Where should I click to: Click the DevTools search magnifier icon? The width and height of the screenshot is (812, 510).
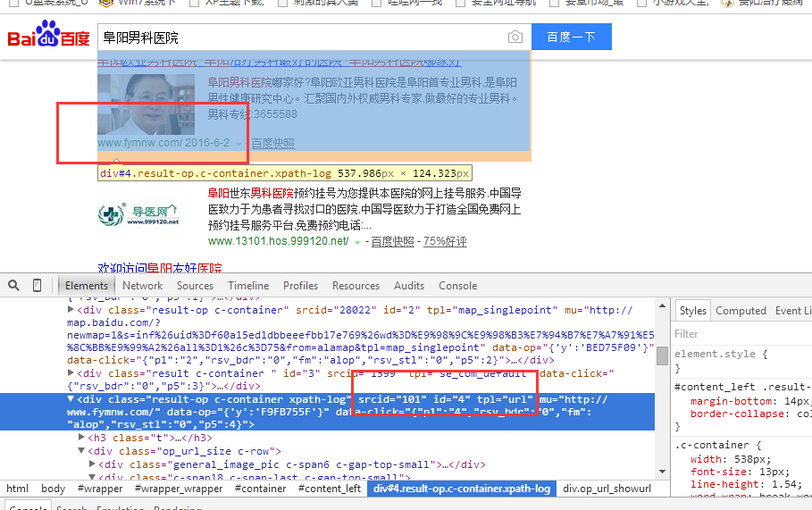click(14, 285)
